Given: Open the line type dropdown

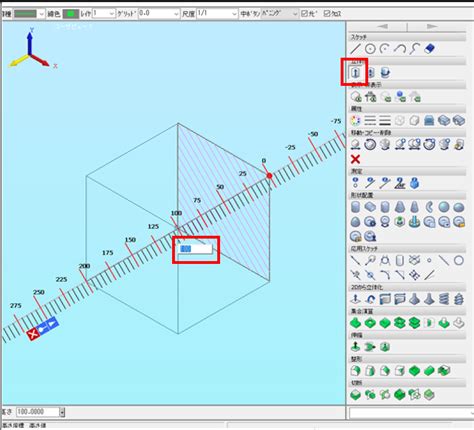Looking at the screenshot, I should 41,14.
